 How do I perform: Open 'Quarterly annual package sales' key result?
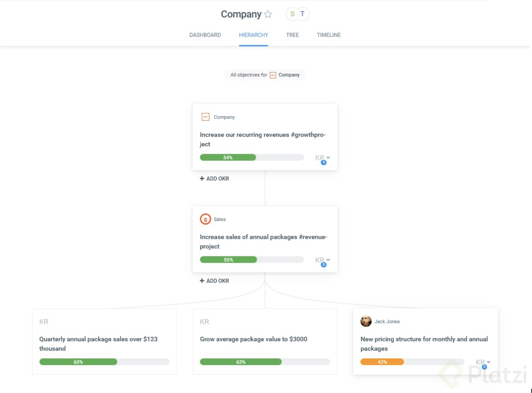(x=98, y=344)
